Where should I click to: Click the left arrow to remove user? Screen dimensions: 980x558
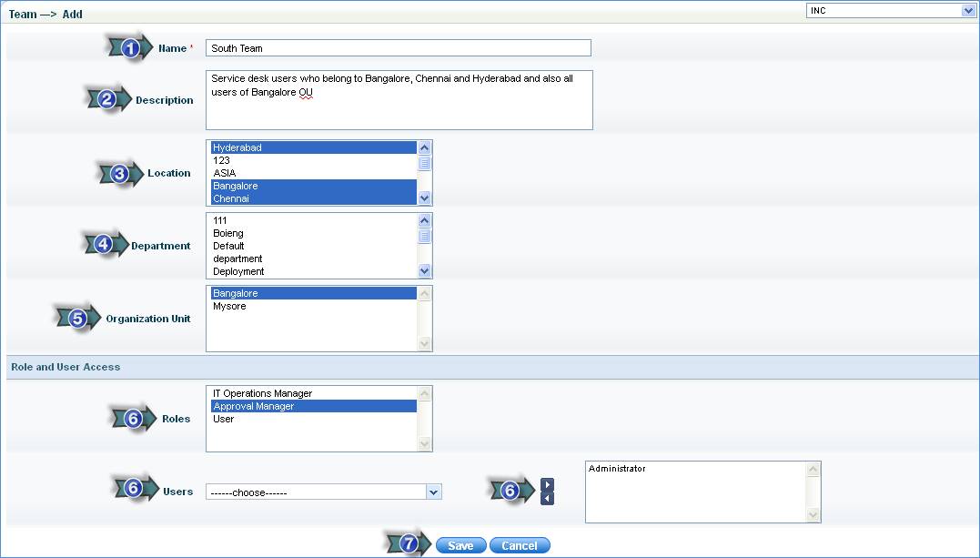(x=547, y=498)
